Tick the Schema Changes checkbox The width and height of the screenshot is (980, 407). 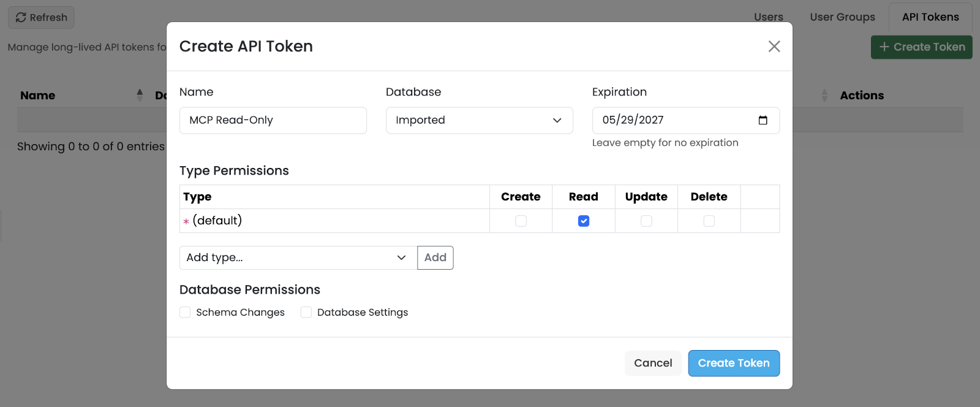pyautogui.click(x=185, y=312)
